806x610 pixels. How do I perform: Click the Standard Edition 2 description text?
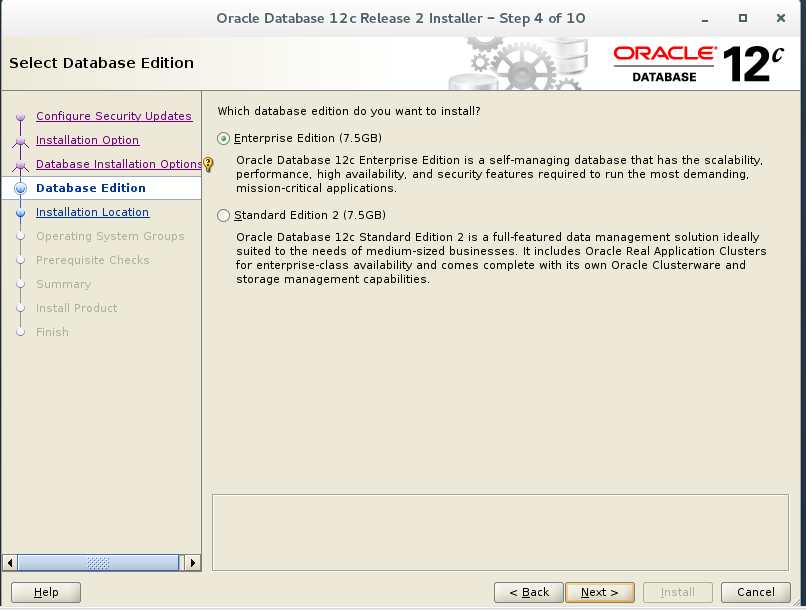click(x=501, y=258)
